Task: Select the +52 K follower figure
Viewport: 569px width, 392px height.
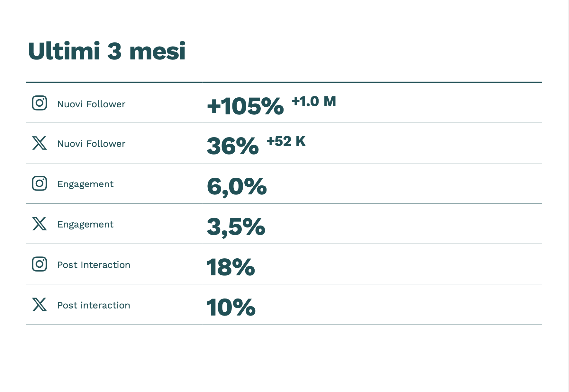Action: click(286, 141)
